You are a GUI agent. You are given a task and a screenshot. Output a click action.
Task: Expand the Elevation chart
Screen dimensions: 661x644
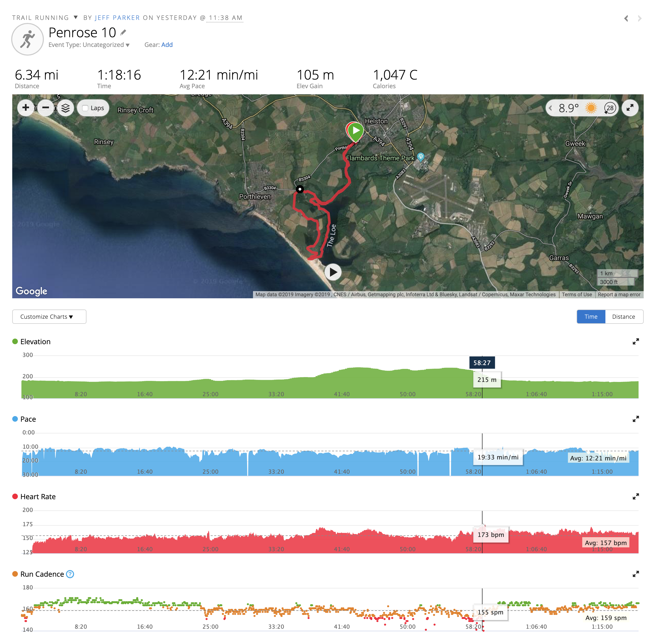pyautogui.click(x=636, y=342)
